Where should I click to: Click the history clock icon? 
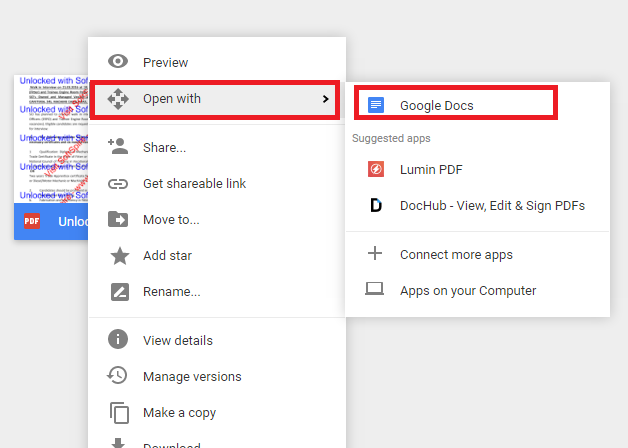point(117,376)
